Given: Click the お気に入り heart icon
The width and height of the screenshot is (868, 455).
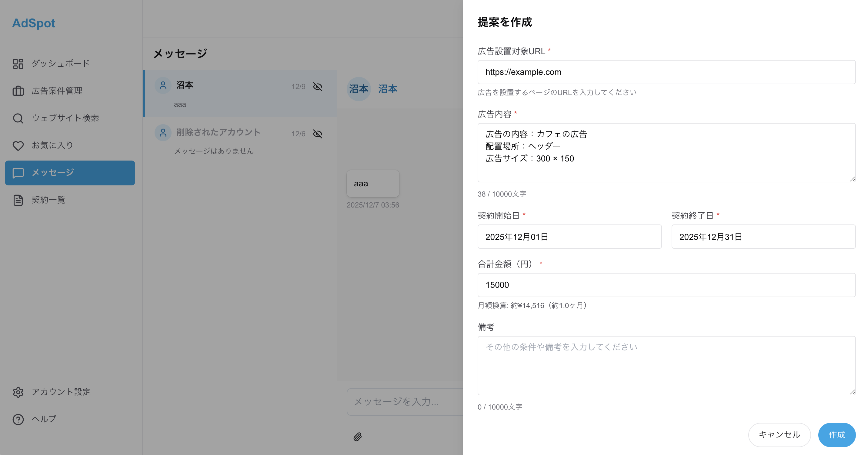Looking at the screenshot, I should 18,145.
